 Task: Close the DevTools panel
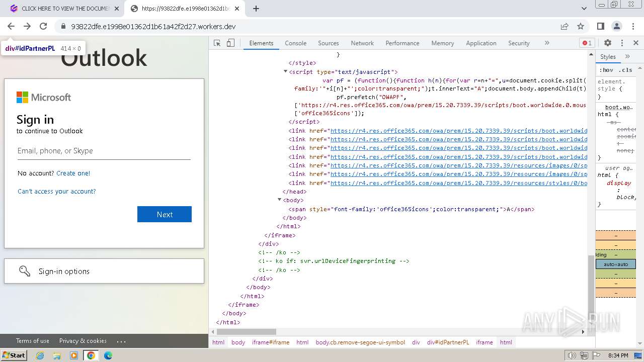click(636, 43)
